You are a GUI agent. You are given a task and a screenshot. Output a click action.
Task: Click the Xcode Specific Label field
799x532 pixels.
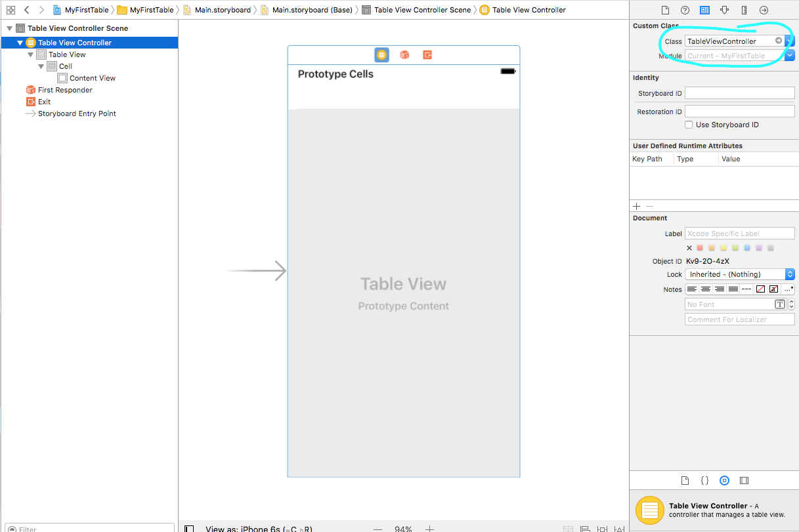tap(740, 234)
